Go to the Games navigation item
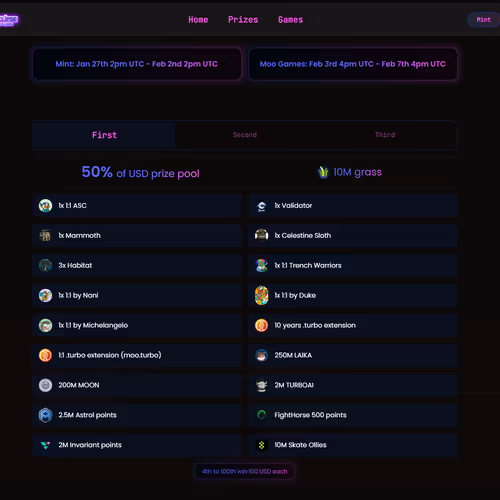Screen dimensions: 500x500 290,20
